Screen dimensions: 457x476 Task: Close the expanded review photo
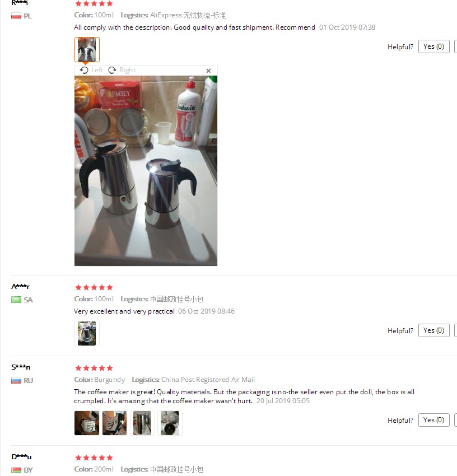click(x=208, y=71)
